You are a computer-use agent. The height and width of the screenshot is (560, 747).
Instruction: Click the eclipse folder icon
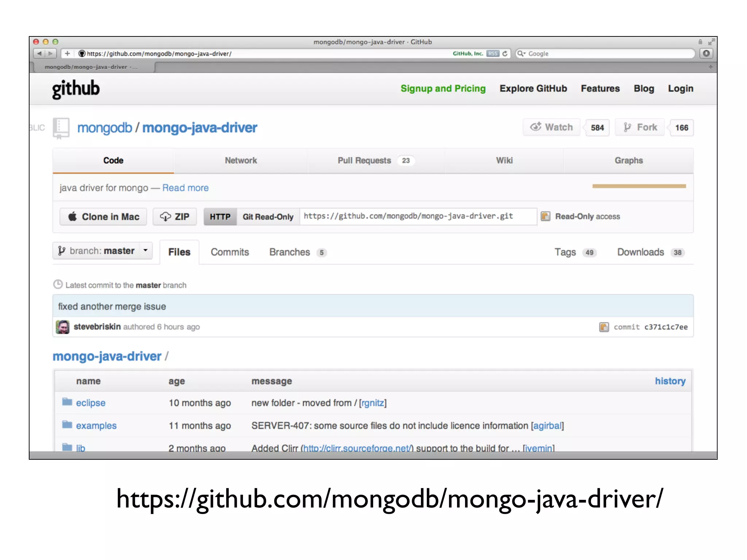pyautogui.click(x=67, y=402)
